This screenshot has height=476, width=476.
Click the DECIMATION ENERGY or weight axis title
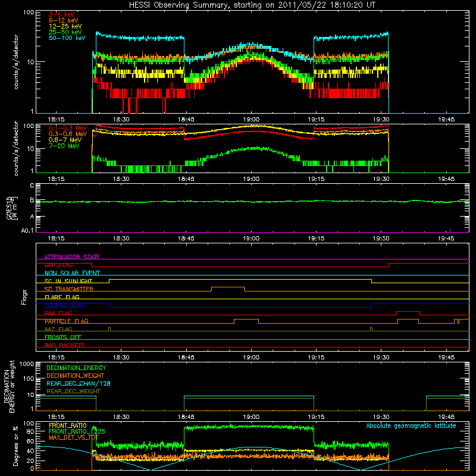(x=10, y=386)
